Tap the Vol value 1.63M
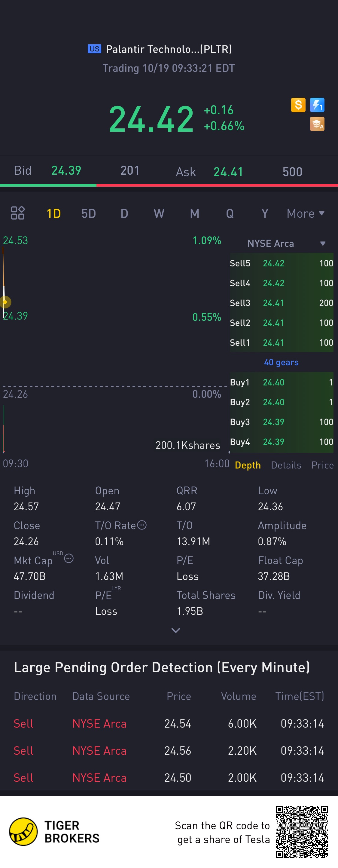338x868 pixels. (x=109, y=576)
